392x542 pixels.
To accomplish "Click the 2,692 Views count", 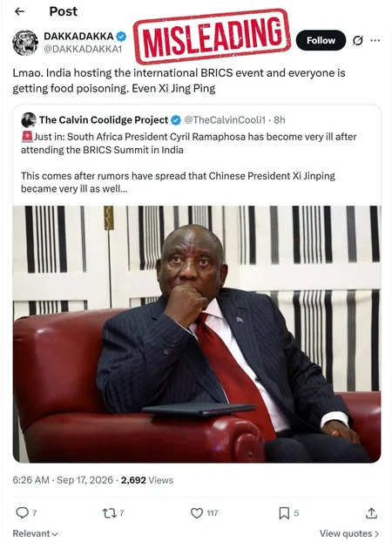I will [147, 480].
